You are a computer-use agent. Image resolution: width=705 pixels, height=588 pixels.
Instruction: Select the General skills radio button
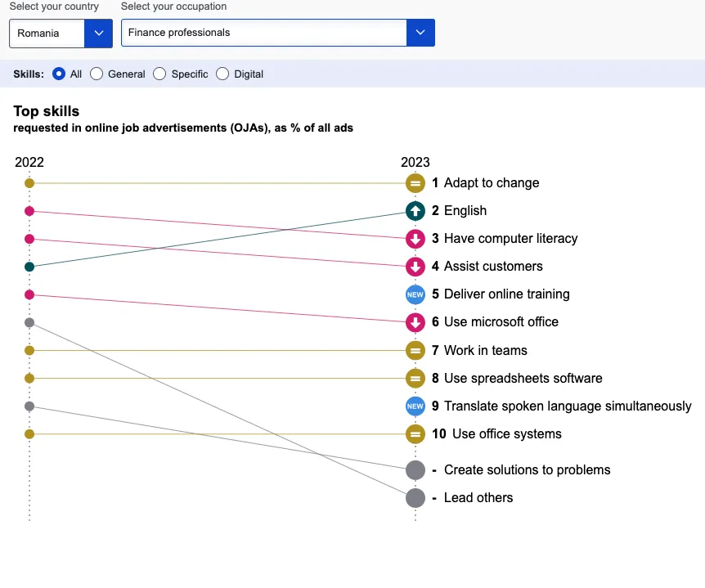tap(97, 74)
